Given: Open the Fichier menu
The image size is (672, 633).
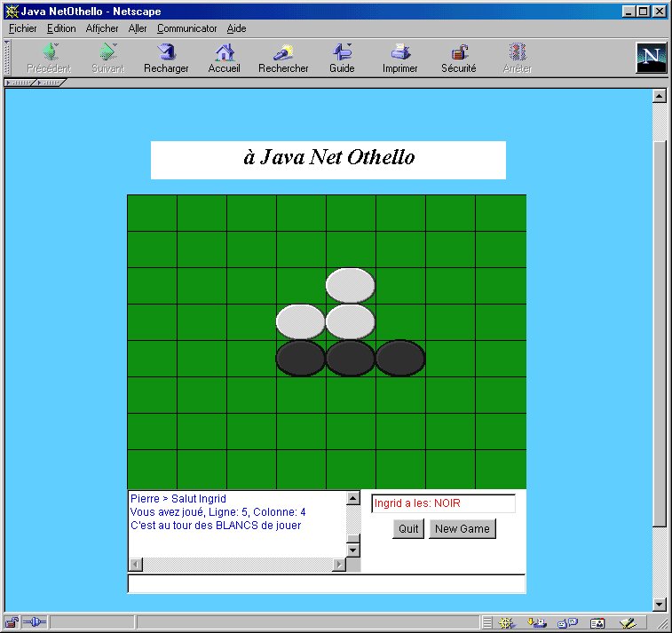Looking at the screenshot, I should click(23, 28).
